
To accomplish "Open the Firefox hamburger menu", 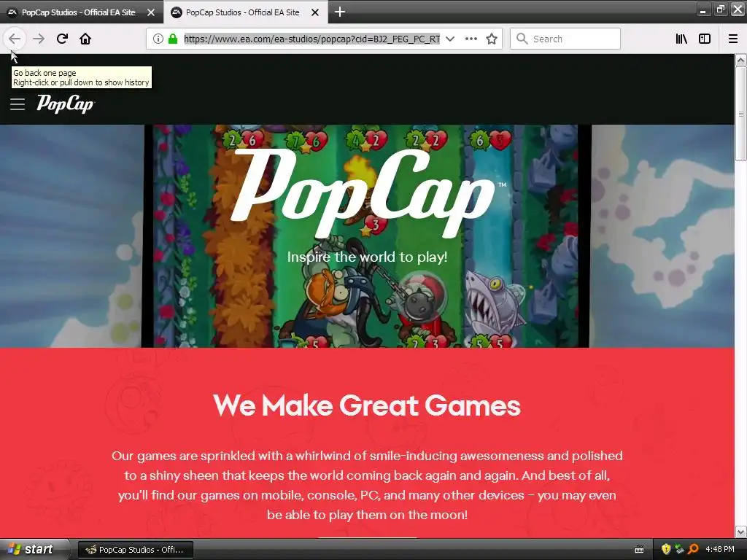I will point(733,39).
